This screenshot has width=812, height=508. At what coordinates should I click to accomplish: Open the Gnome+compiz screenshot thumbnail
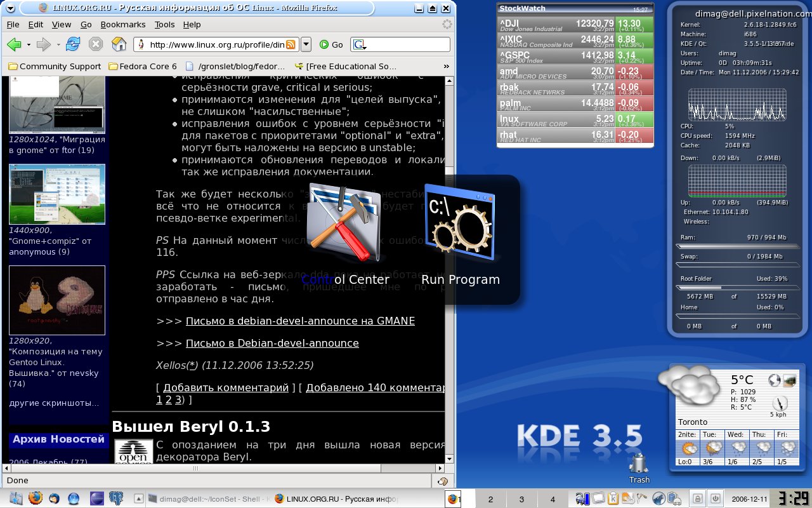click(x=57, y=194)
